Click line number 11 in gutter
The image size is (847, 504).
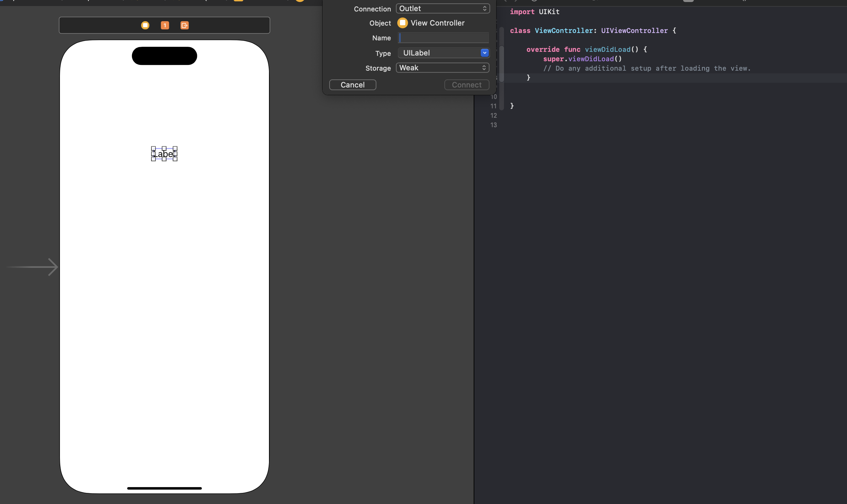[493, 106]
